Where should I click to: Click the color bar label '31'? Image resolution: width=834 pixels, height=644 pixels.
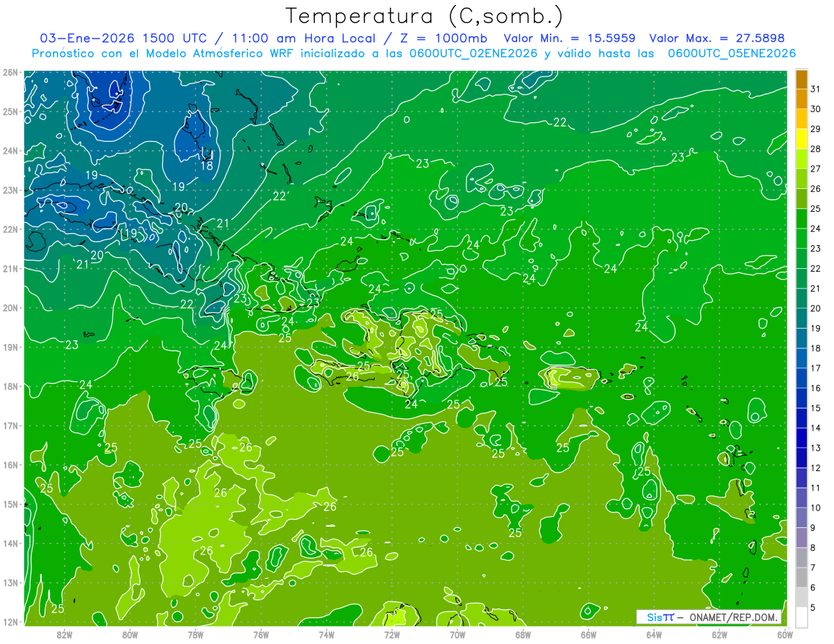pyautogui.click(x=815, y=89)
